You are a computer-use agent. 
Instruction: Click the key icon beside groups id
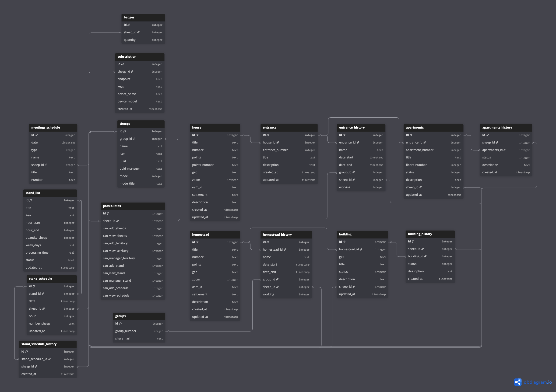coord(120,324)
